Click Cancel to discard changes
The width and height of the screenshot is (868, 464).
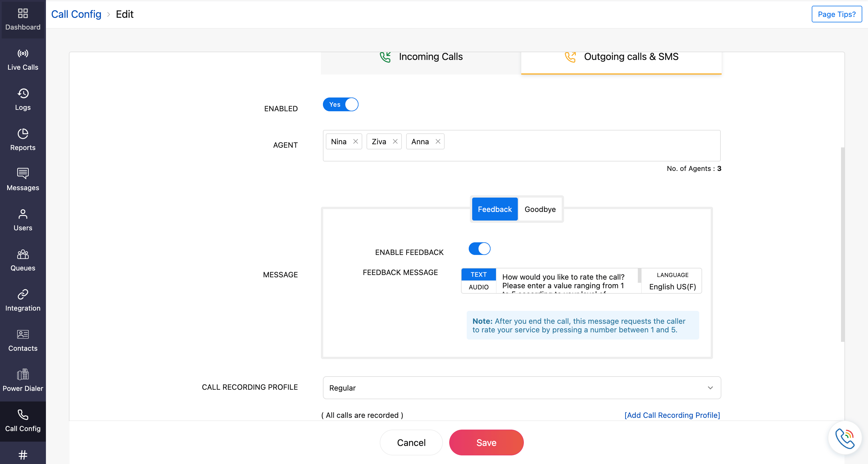(x=411, y=442)
